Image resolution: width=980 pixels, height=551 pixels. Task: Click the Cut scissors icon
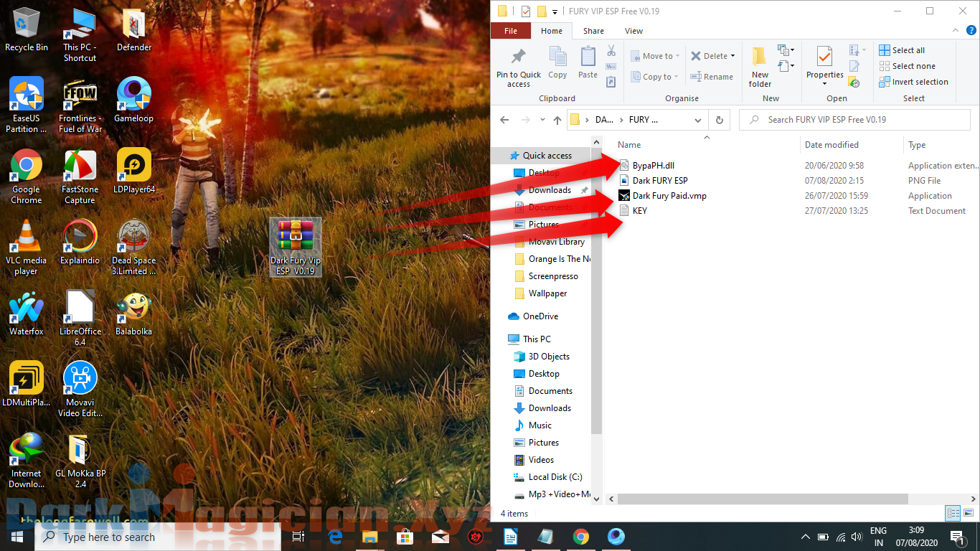tap(611, 50)
